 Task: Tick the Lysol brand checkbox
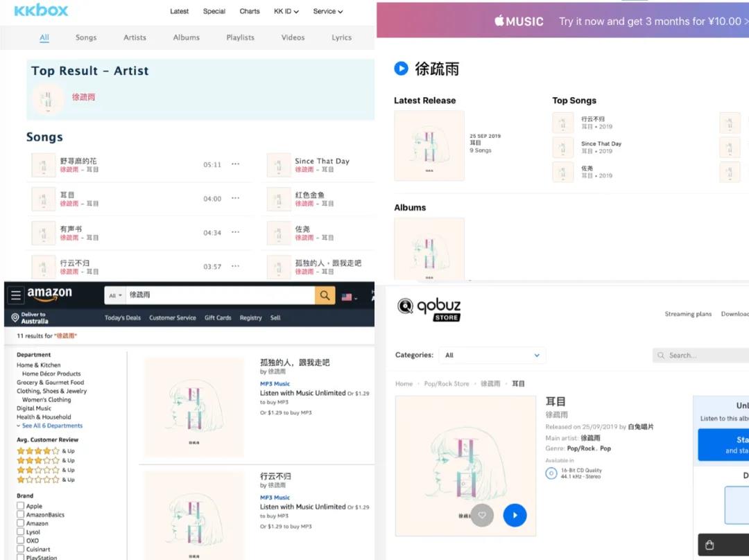click(x=20, y=532)
